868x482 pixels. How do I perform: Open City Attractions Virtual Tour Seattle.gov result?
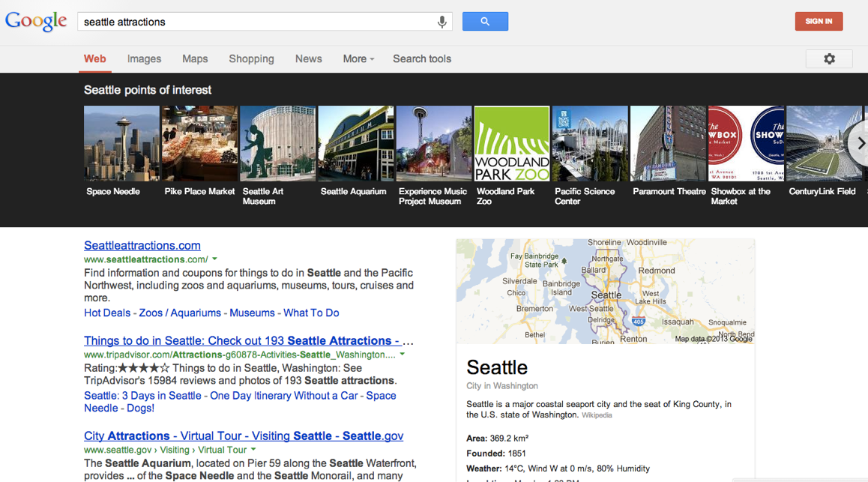(x=244, y=436)
